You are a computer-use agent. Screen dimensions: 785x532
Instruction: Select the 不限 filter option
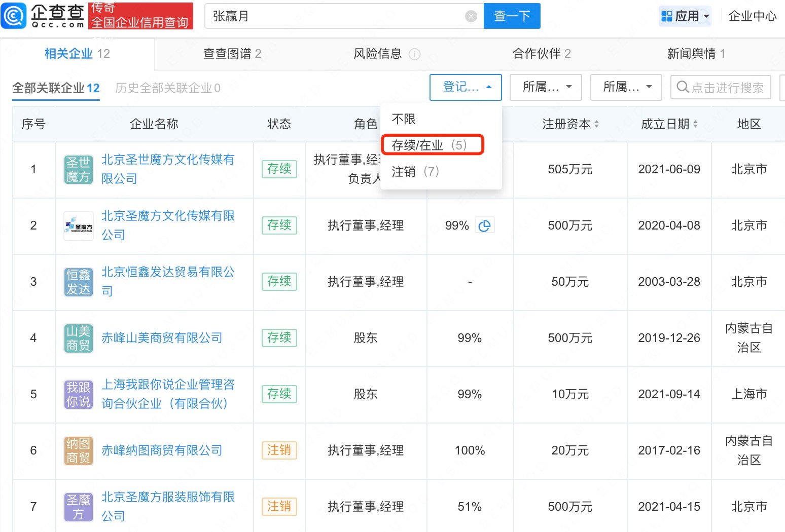click(403, 119)
